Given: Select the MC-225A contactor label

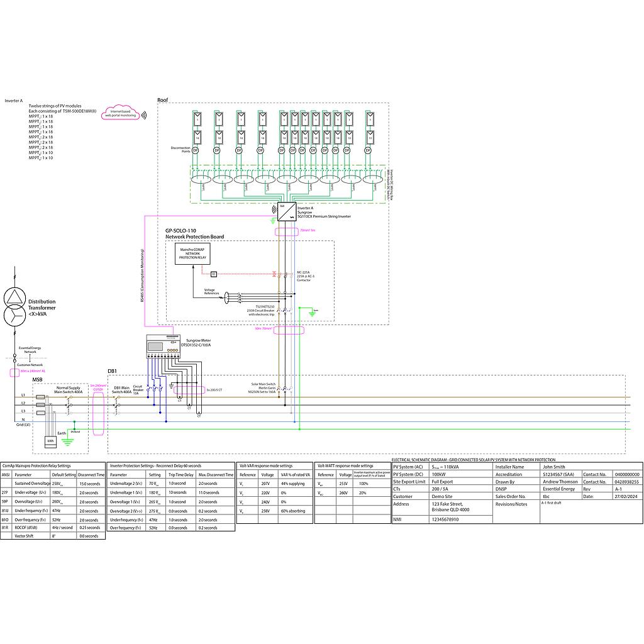Looking at the screenshot, I should pyautogui.click(x=306, y=276).
